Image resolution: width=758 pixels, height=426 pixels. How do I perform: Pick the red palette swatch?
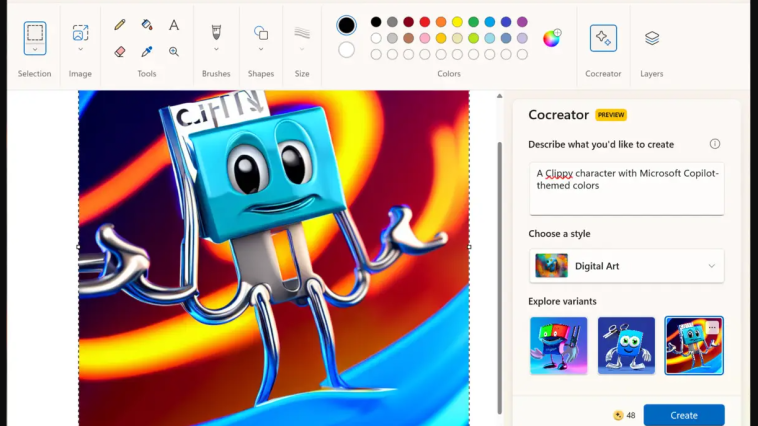pyautogui.click(x=425, y=22)
